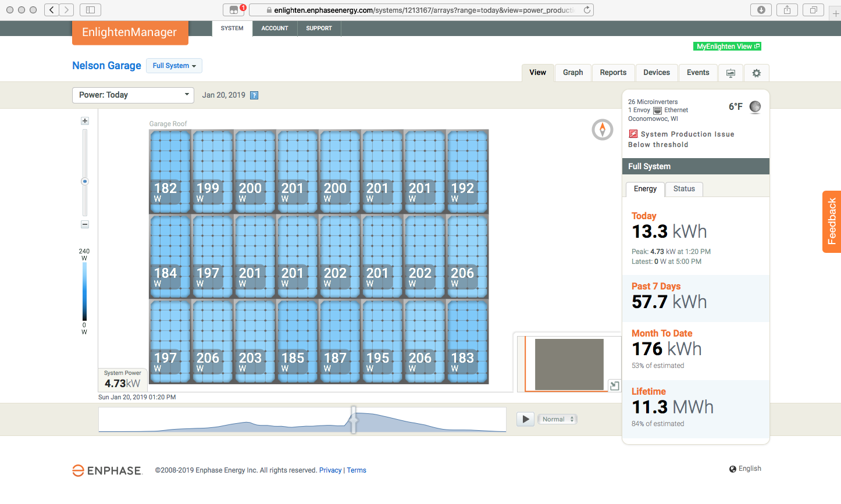Select the panel showing 187 W
841x504 pixels.
(340, 341)
